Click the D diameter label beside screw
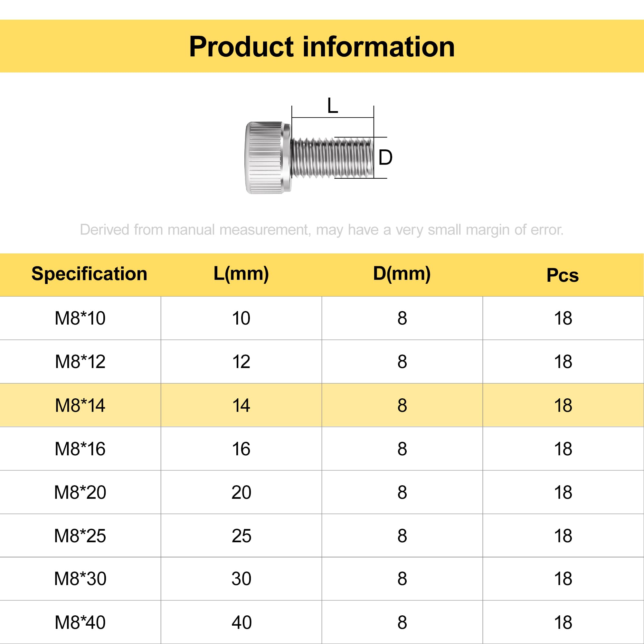644x644 pixels. point(385,157)
